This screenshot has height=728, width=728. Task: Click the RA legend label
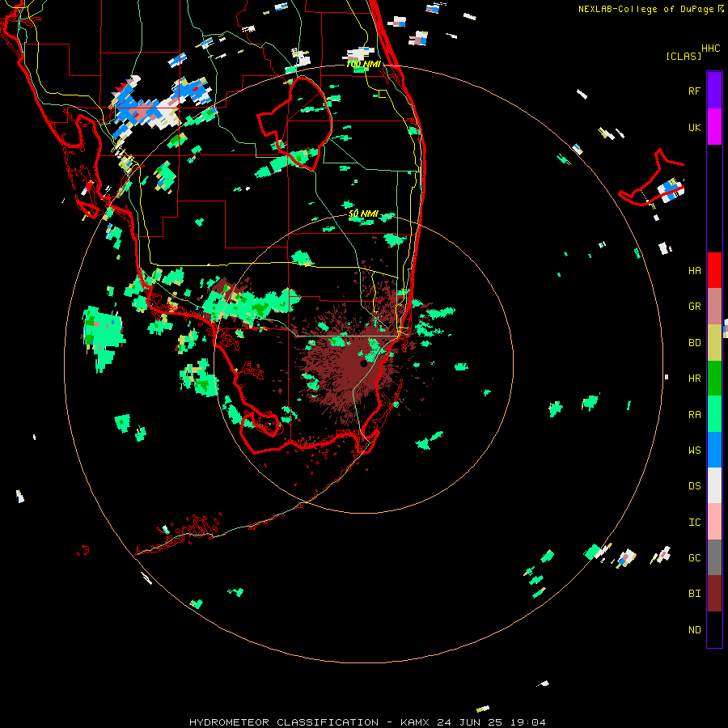pos(694,415)
